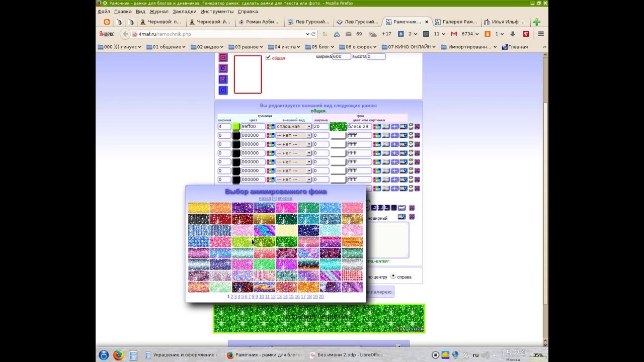This screenshot has width=644, height=362.
Task: Open border color palette in second frame row
Action: pos(270,135)
